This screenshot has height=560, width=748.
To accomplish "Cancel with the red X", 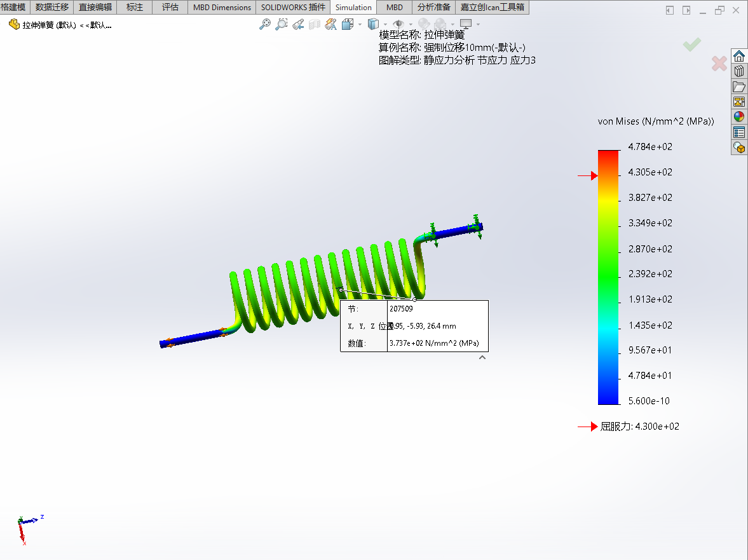I will tap(719, 64).
